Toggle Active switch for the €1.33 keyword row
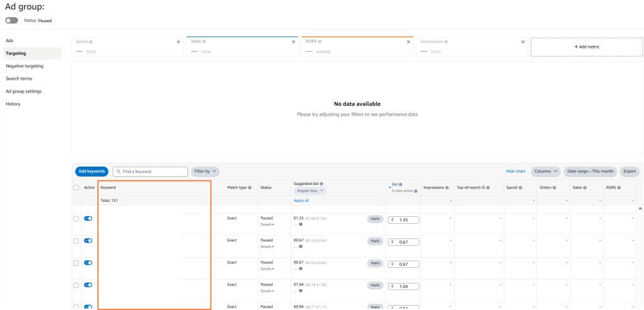 pyautogui.click(x=88, y=218)
